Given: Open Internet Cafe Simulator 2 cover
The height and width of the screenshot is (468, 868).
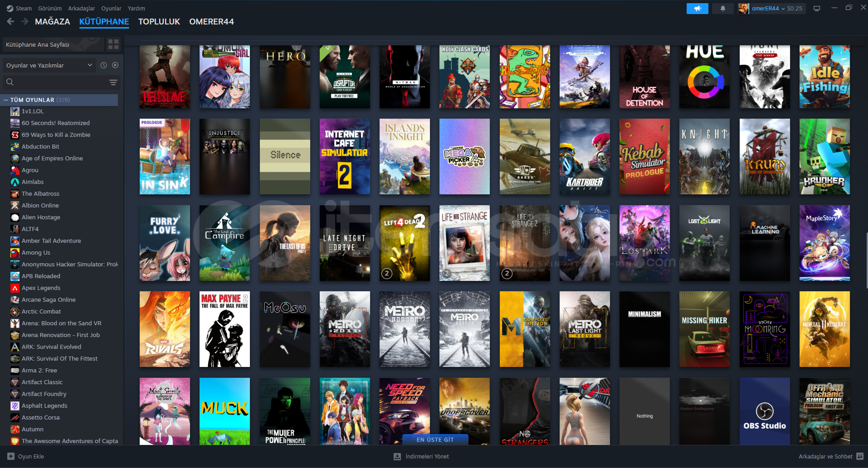Looking at the screenshot, I should (x=345, y=156).
